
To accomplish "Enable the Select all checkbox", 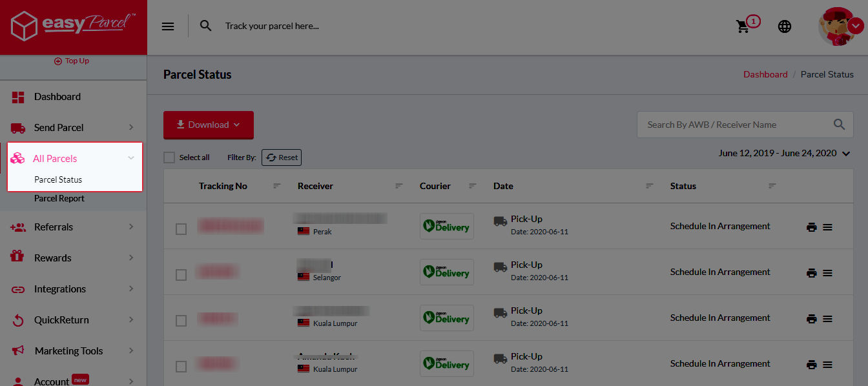I will pos(169,157).
